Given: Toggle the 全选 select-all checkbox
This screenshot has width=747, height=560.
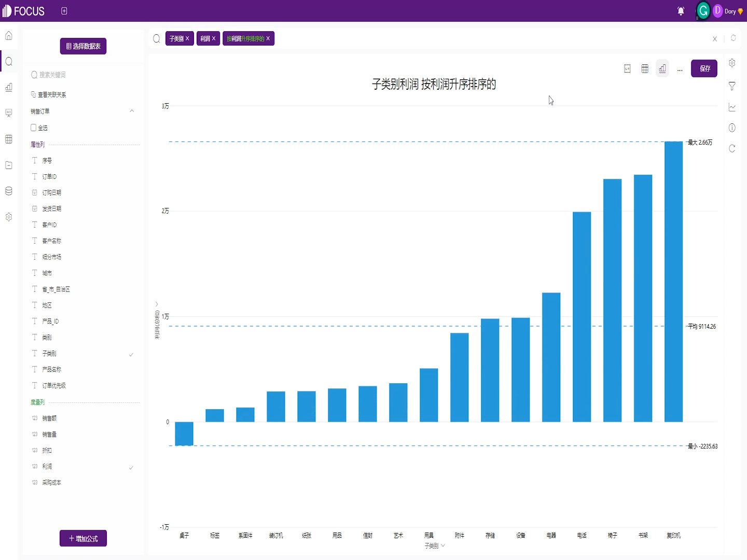Looking at the screenshot, I should pyautogui.click(x=34, y=128).
